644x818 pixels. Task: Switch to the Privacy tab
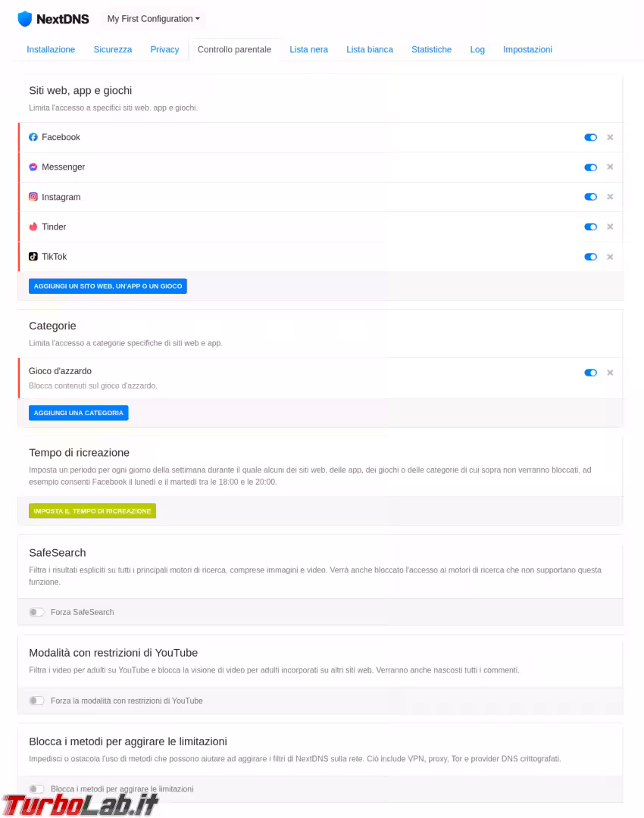click(x=164, y=49)
